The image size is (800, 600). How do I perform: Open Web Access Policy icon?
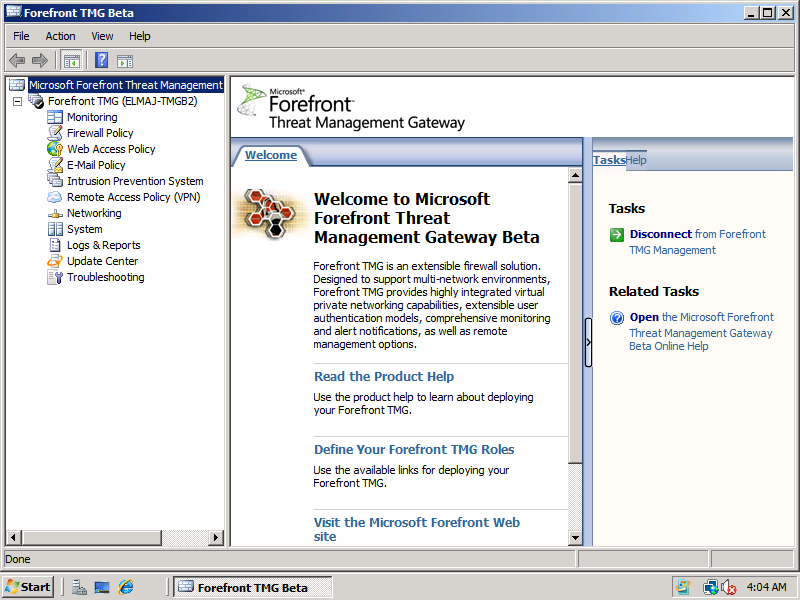(x=55, y=149)
